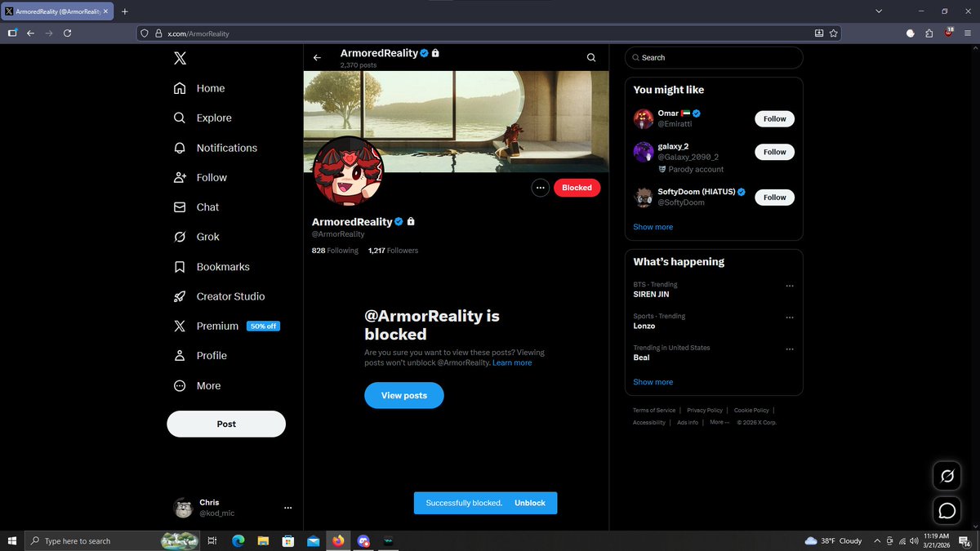Click the Follow people icon in sidebar
Viewport: 980px width, 551px height.
point(180,177)
